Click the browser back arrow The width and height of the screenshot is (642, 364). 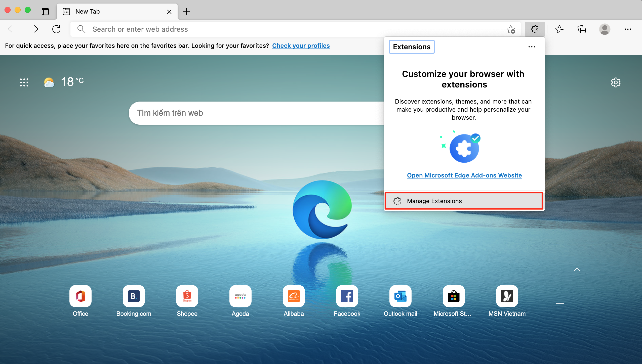[12, 29]
